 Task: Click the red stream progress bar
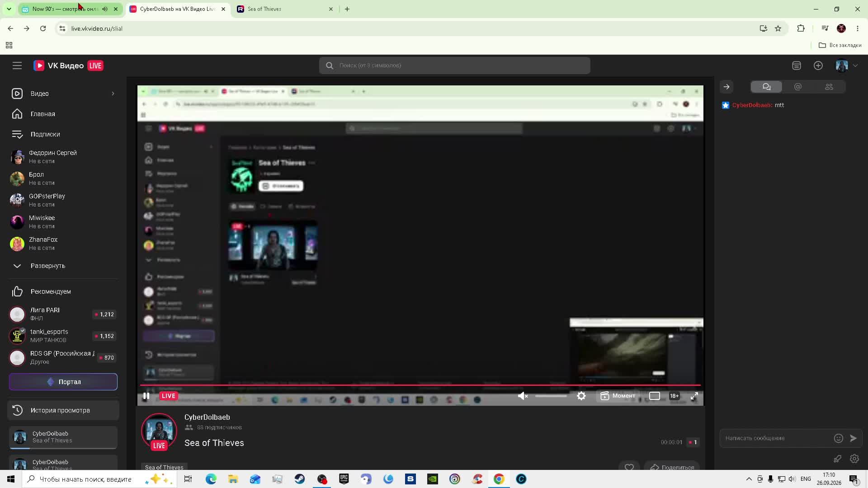tap(420, 385)
